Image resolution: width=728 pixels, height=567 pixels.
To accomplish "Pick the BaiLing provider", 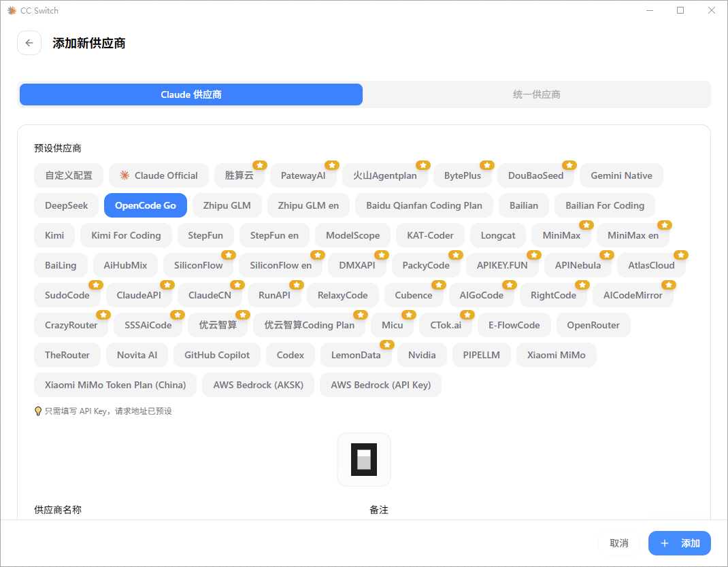I will coord(61,265).
